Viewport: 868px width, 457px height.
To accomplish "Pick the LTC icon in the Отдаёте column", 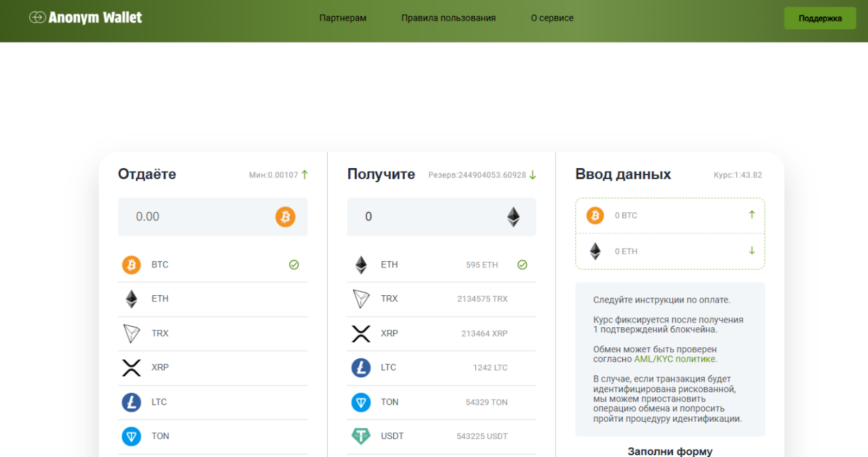I will (131, 402).
